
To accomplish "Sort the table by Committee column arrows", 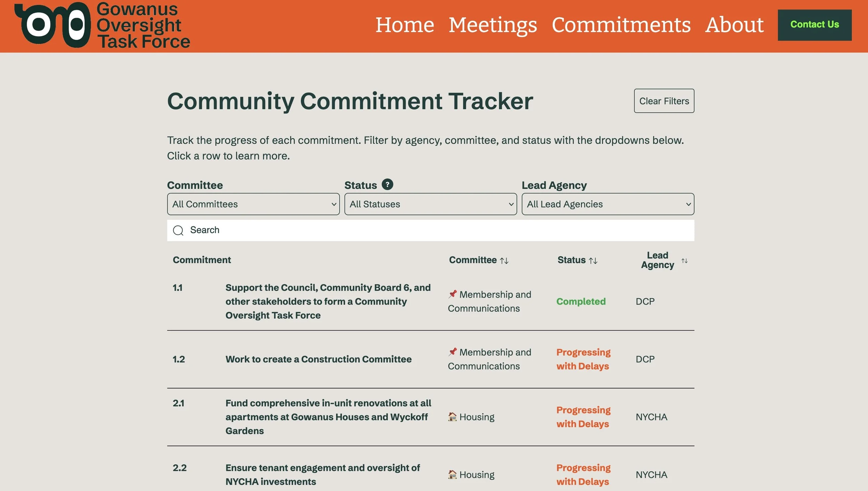I will click(504, 260).
